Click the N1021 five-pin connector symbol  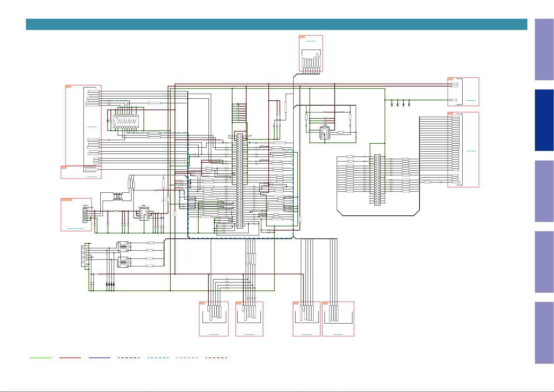(x=85, y=216)
